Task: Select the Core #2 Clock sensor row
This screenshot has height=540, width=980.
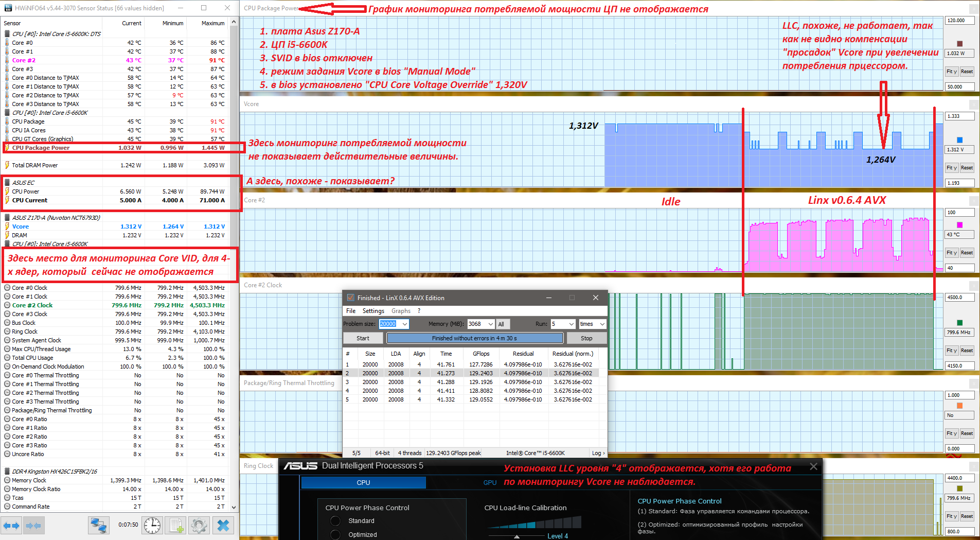Action: 115,305
